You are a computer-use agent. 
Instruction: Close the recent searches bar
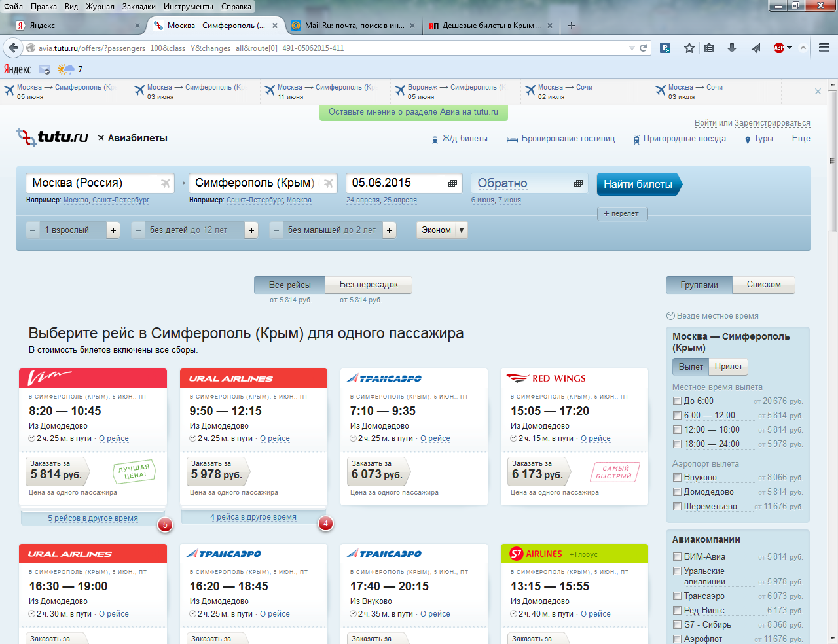tap(818, 92)
